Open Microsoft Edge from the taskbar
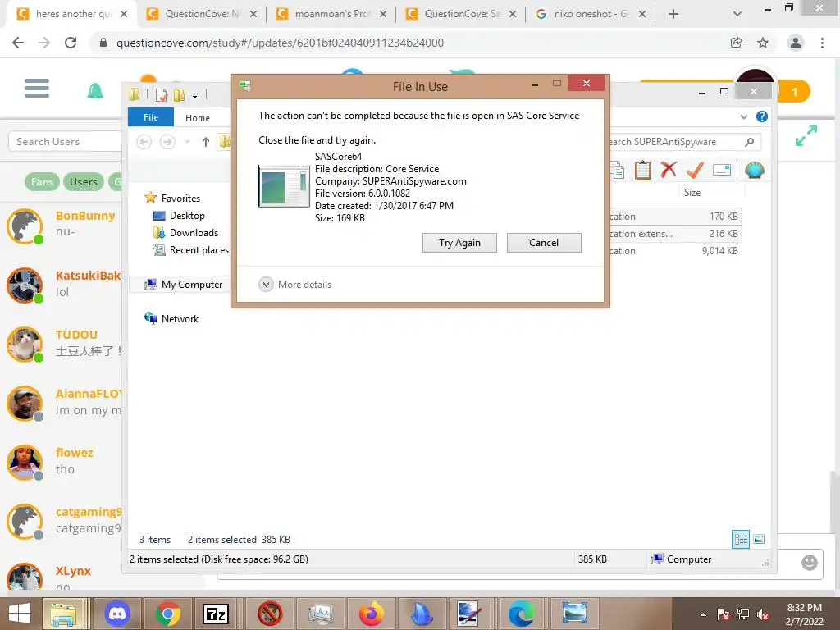This screenshot has width=840, height=630. click(521, 614)
